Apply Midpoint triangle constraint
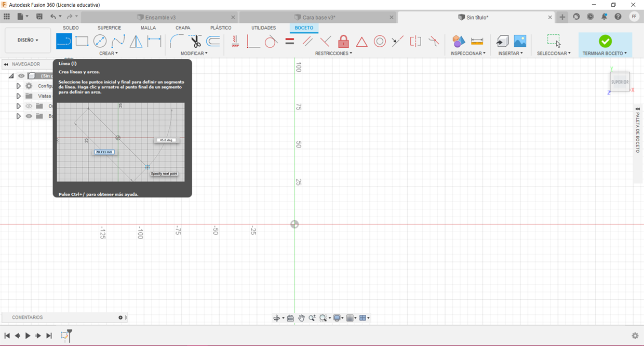 [361, 42]
